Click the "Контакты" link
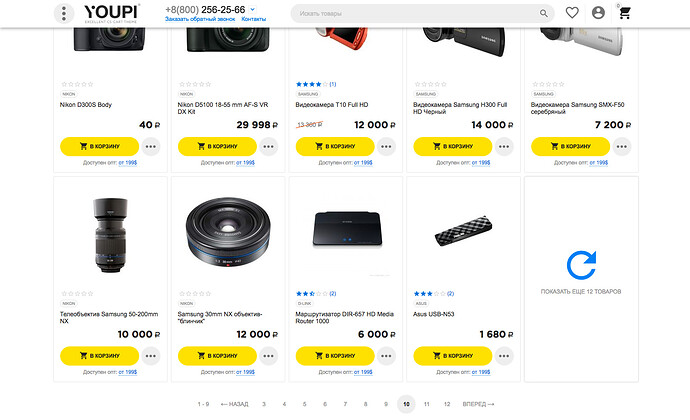690x420 pixels. tap(254, 20)
